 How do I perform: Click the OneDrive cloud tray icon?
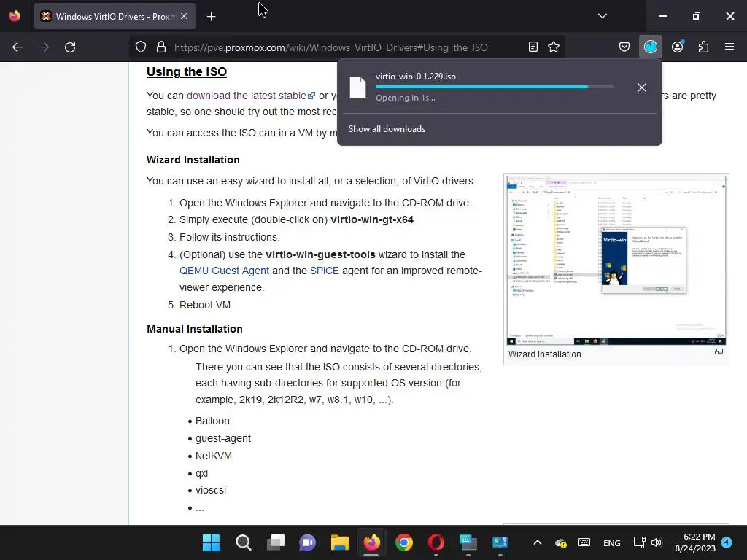561,542
